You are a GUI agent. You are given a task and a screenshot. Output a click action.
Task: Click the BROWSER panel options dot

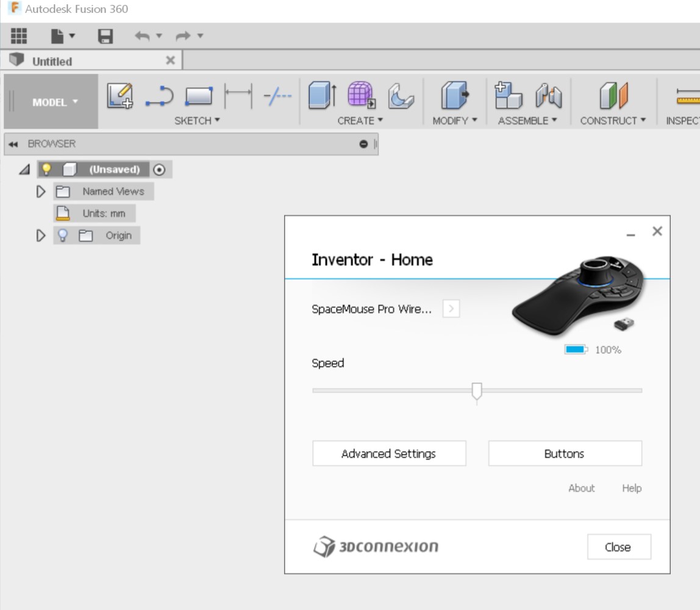(363, 144)
